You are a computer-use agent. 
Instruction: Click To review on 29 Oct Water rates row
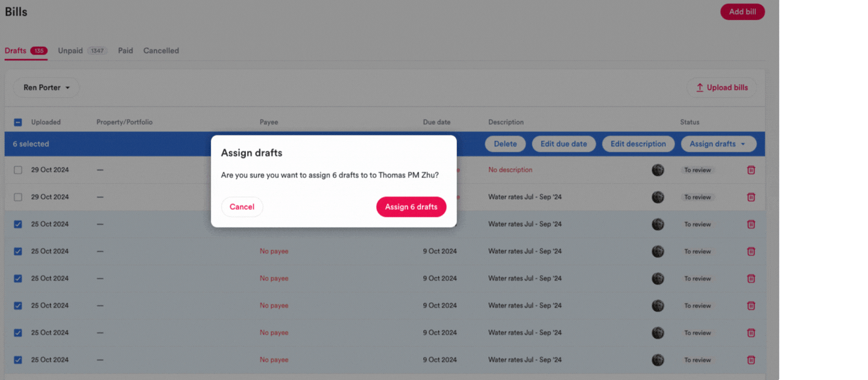click(x=697, y=197)
